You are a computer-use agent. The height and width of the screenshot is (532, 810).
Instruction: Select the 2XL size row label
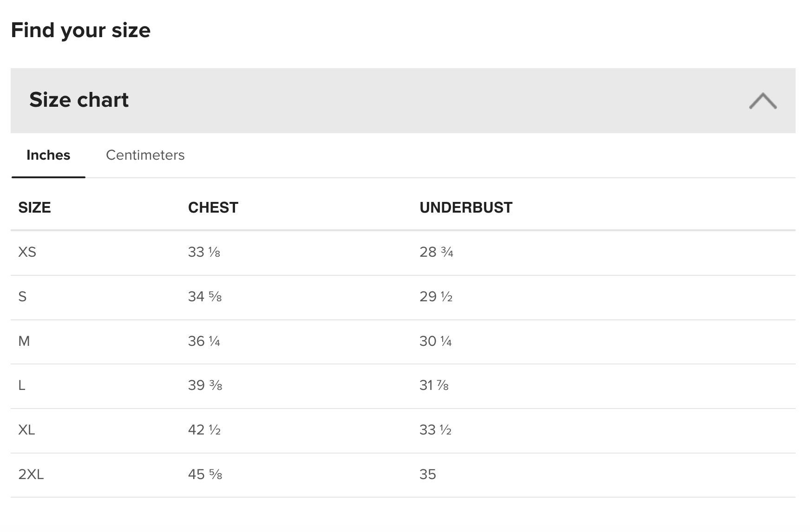31,474
